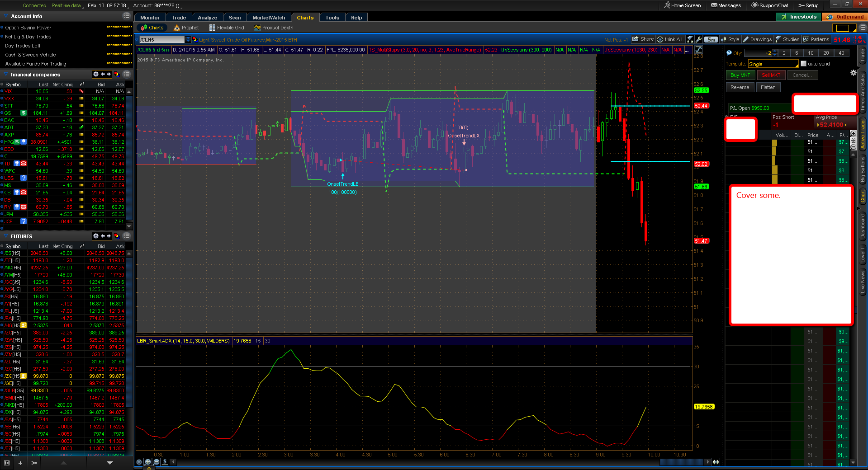Add a gadget with the plus icon
The width and height of the screenshot is (868, 470).
click(20, 463)
